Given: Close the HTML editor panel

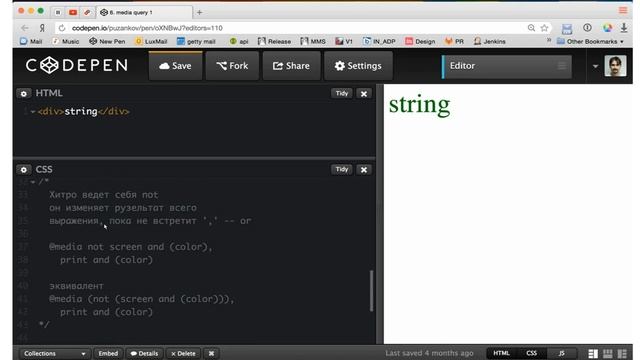Looking at the screenshot, I should [364, 93].
